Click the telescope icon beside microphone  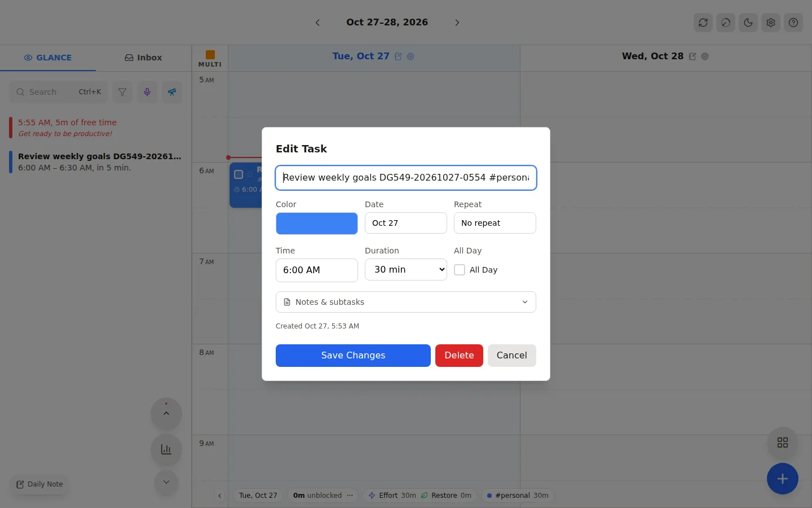[172, 92]
